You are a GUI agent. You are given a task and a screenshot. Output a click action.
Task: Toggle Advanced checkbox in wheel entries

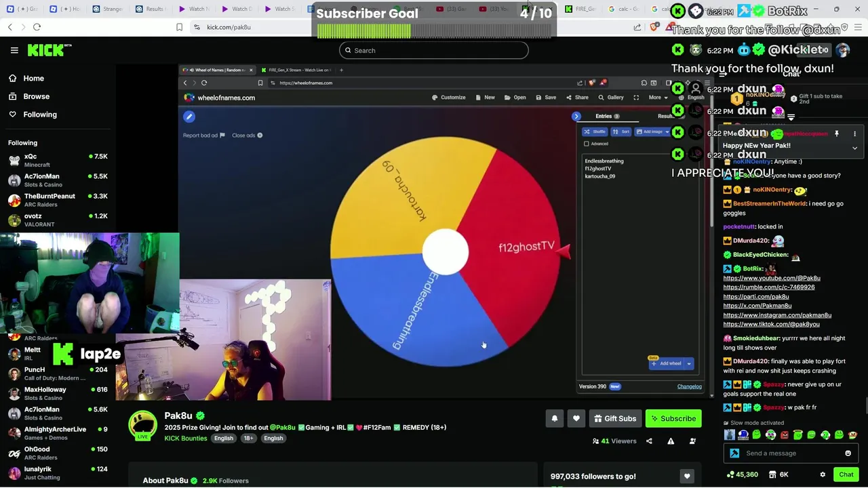[587, 144]
